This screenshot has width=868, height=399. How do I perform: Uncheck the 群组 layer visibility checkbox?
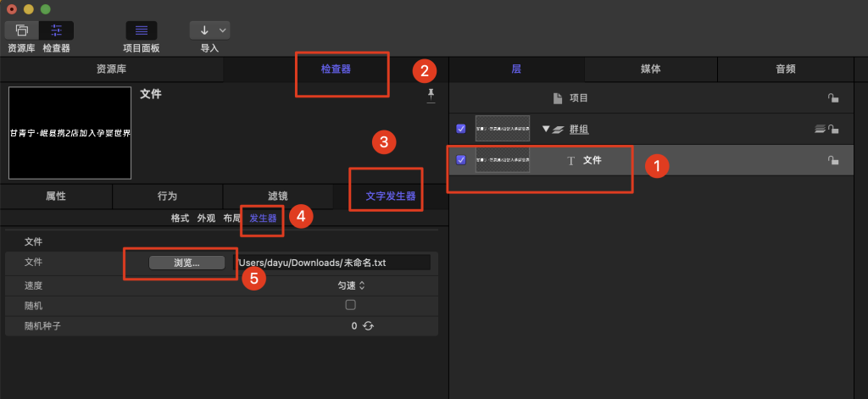[x=461, y=129]
